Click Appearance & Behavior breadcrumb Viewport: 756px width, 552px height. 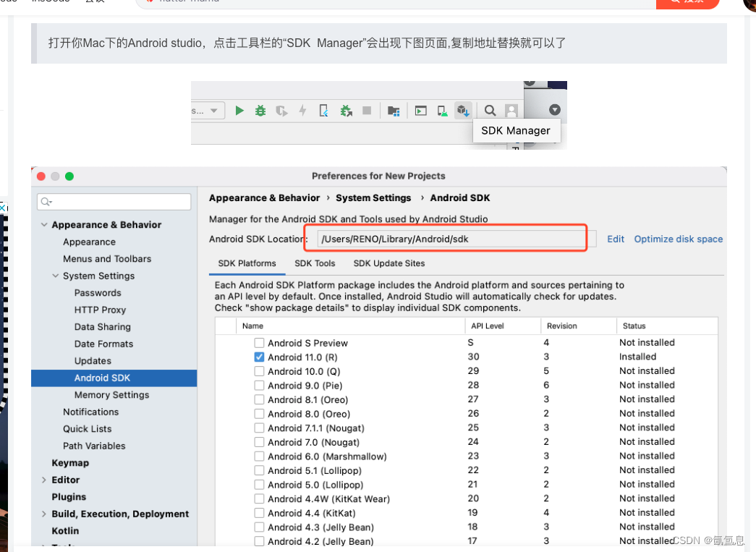point(264,198)
